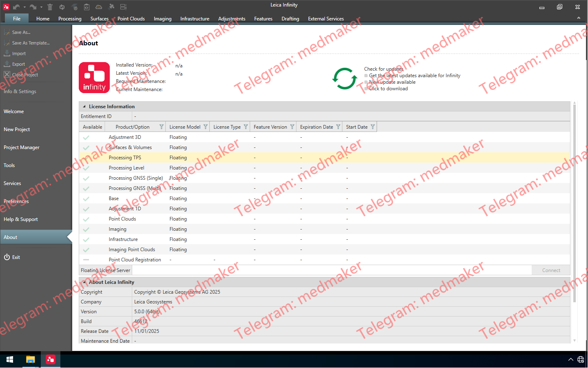The image size is (588, 368).
Task: Click inside the Floating License Server input field
Action: click(286, 270)
